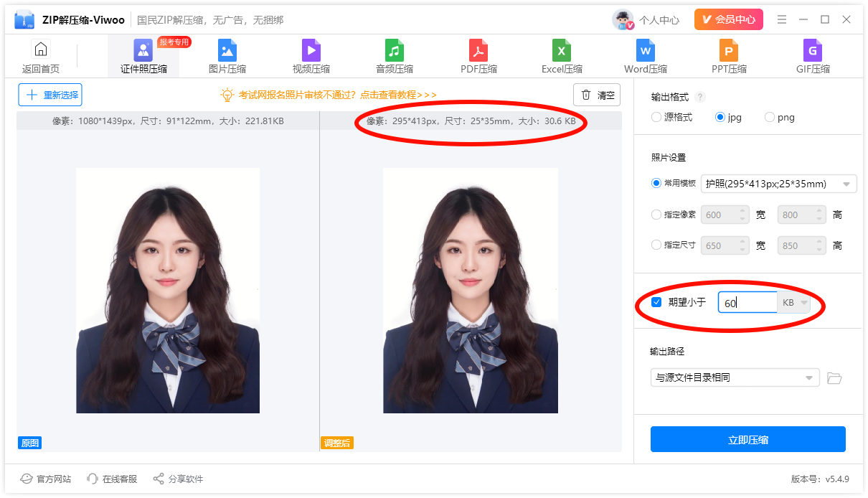
Task: Choose the common template radio option
Action: pos(656,183)
